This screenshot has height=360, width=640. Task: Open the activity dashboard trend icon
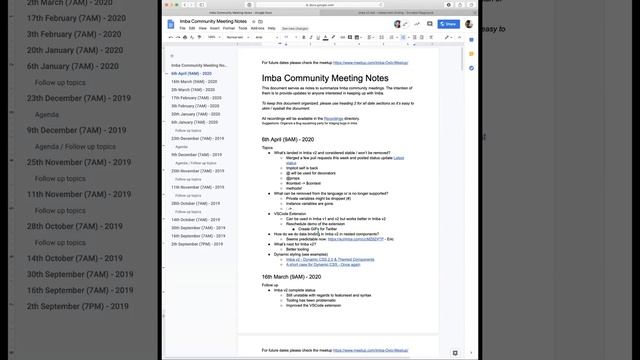(x=417, y=24)
